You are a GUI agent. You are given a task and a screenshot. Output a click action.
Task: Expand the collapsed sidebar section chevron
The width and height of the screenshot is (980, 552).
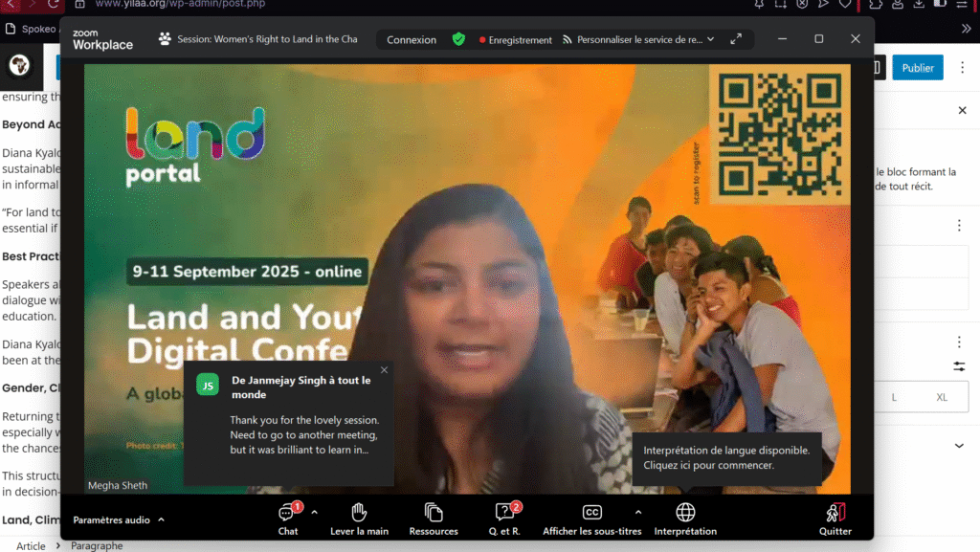tap(959, 446)
